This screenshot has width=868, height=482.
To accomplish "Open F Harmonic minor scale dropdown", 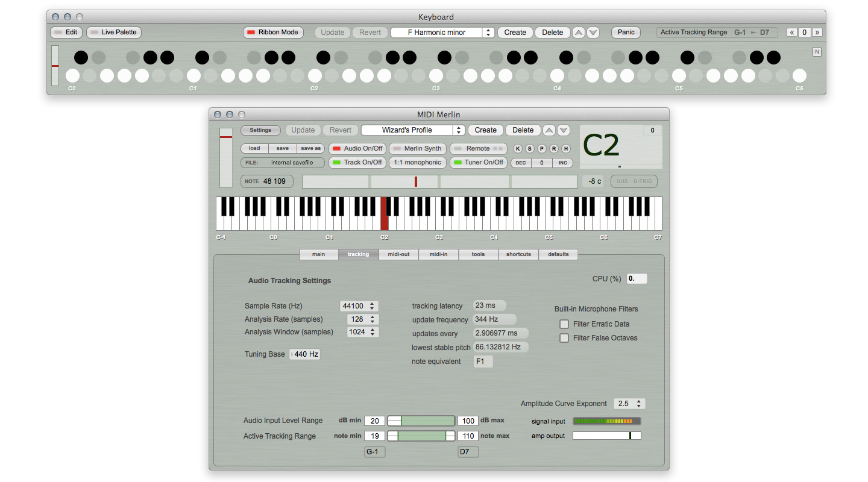I will (x=442, y=33).
